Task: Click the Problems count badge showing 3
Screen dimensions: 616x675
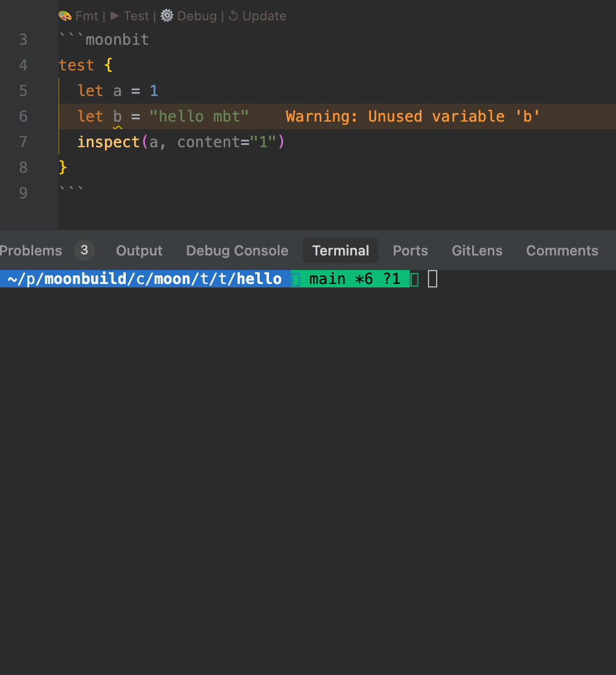Action: pos(84,250)
